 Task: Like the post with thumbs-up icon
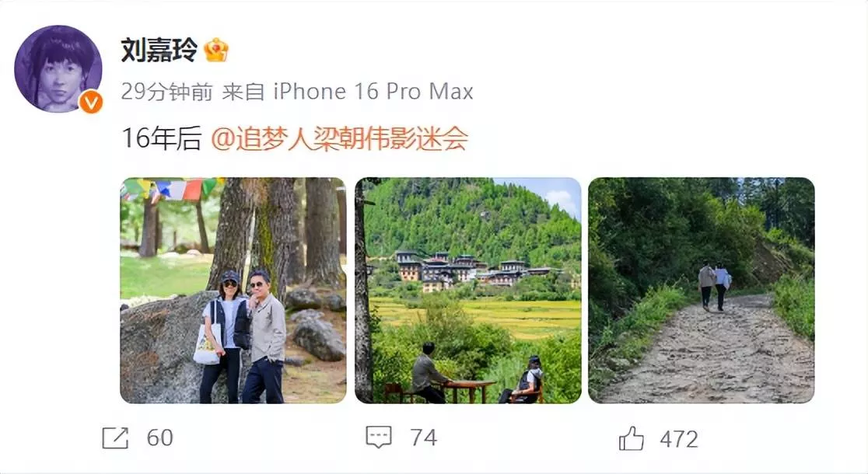(631, 438)
